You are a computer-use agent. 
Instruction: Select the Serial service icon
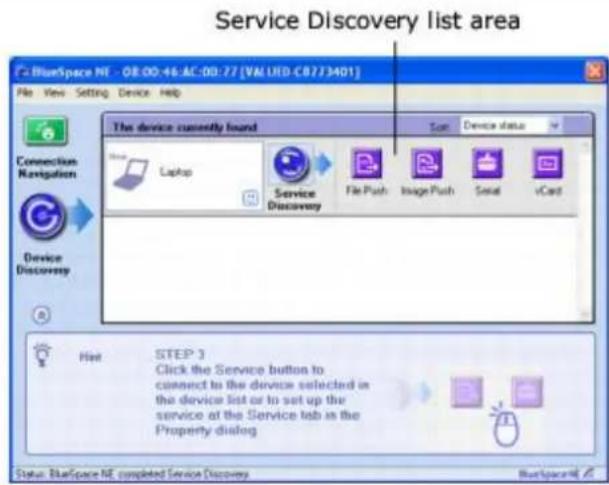point(487,163)
